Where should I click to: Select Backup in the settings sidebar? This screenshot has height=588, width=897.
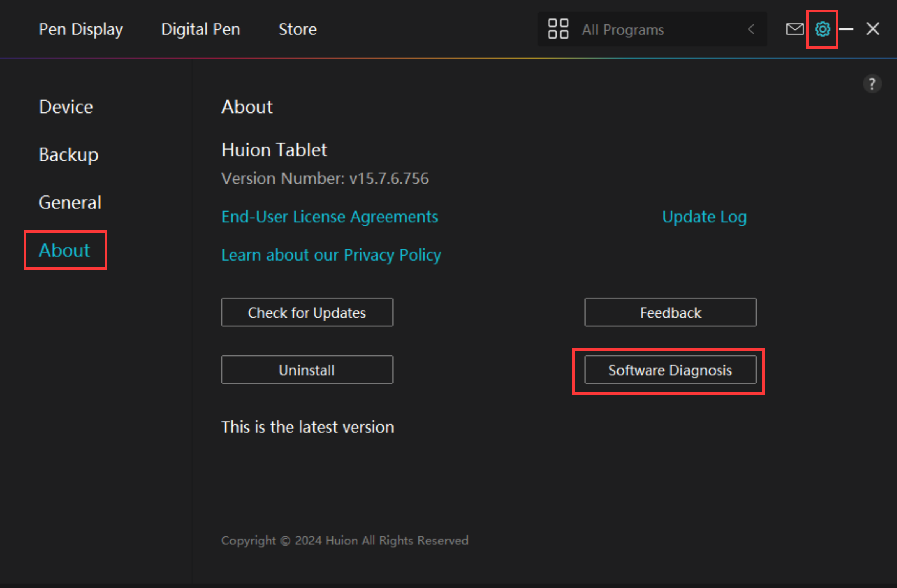pyautogui.click(x=68, y=155)
